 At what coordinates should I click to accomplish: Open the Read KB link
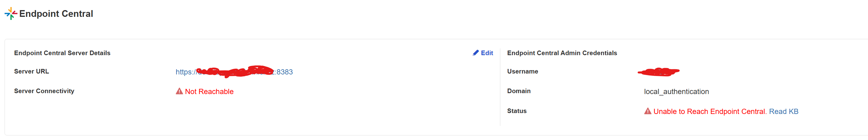pyautogui.click(x=783, y=111)
